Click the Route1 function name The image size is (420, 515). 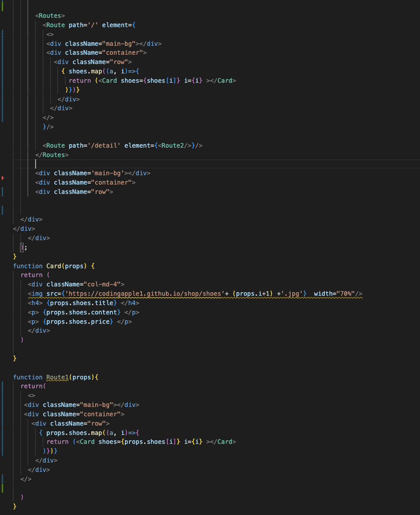pyautogui.click(x=57, y=378)
